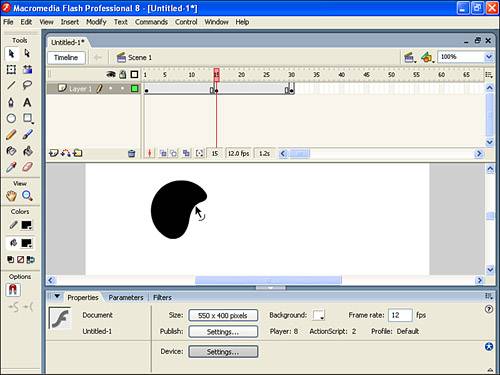Expand the Property inspector with bottom arrow
The image size is (500, 375).
pos(490,370)
